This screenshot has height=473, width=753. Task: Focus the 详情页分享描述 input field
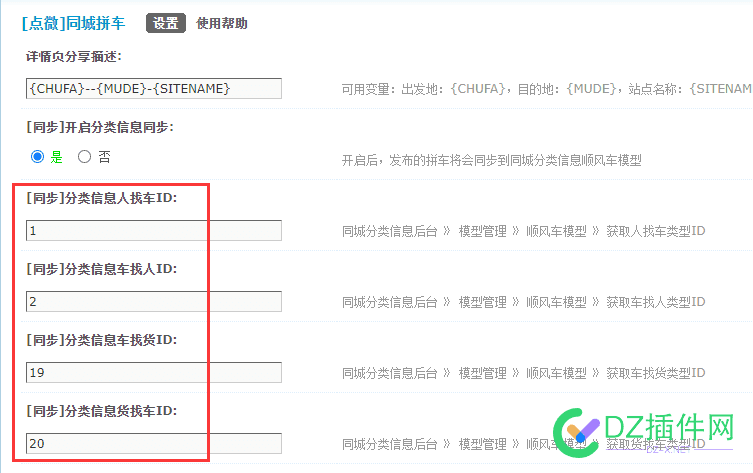point(154,89)
